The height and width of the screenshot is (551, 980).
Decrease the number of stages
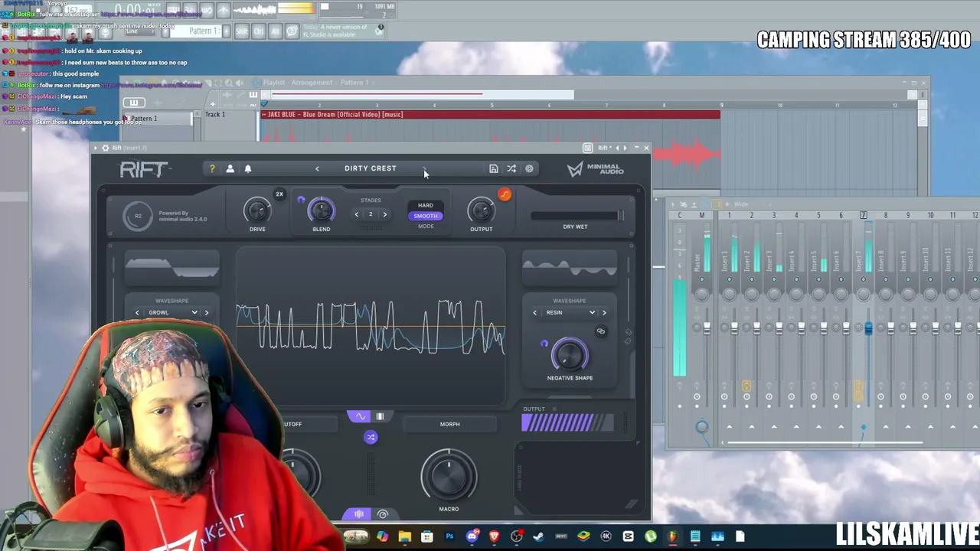coord(357,214)
